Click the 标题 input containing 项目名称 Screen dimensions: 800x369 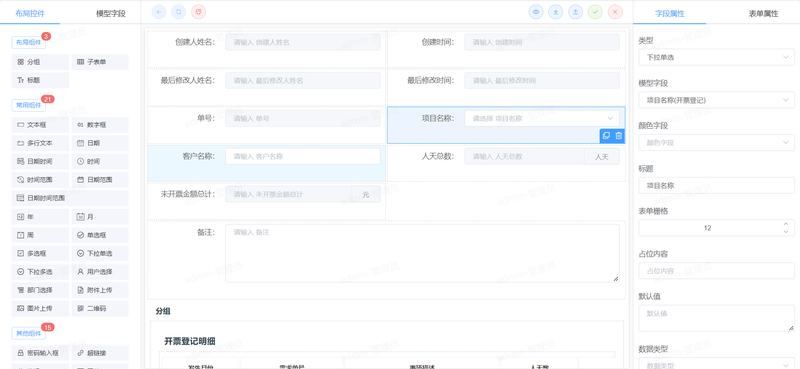point(716,185)
